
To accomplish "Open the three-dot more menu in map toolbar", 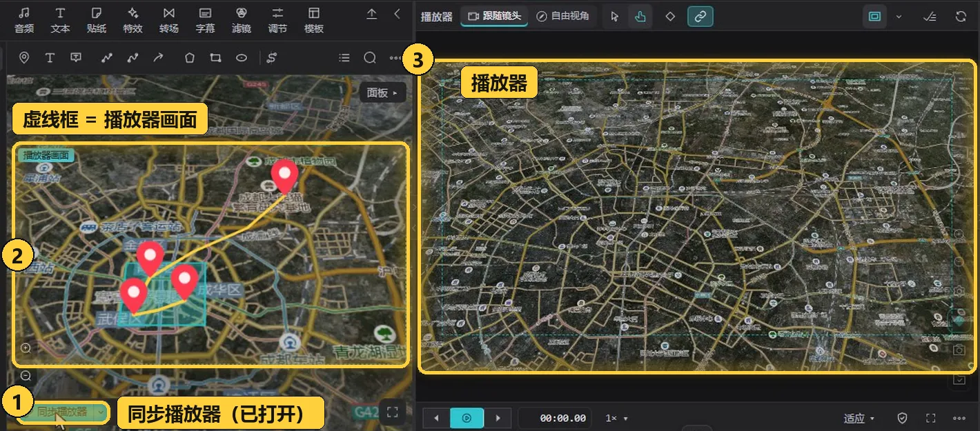I will pos(395,58).
